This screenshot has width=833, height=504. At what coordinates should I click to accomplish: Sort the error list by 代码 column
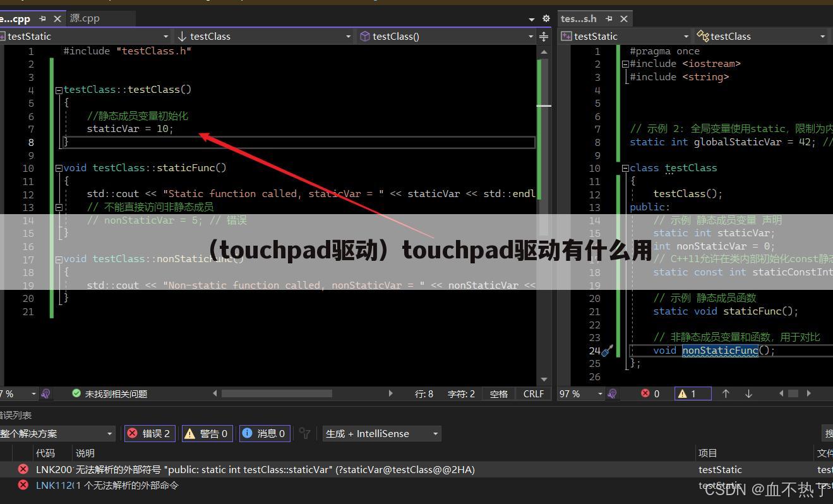pyautogui.click(x=45, y=453)
